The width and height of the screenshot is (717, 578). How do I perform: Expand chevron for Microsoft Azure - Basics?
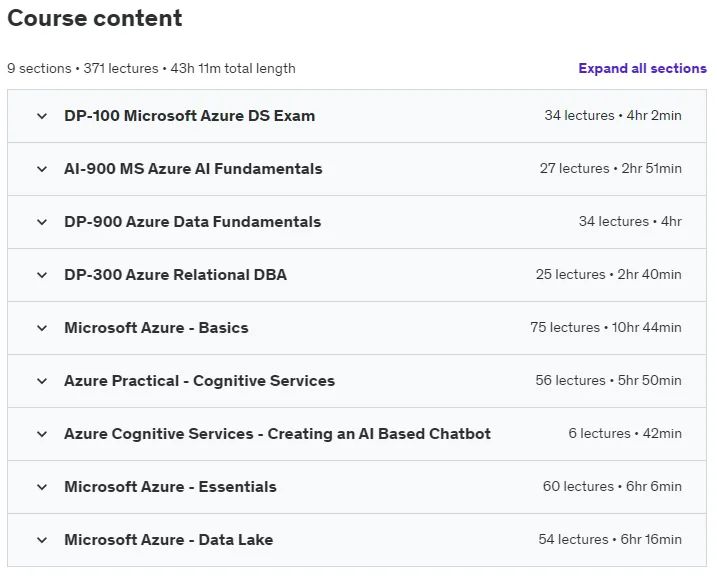42,328
